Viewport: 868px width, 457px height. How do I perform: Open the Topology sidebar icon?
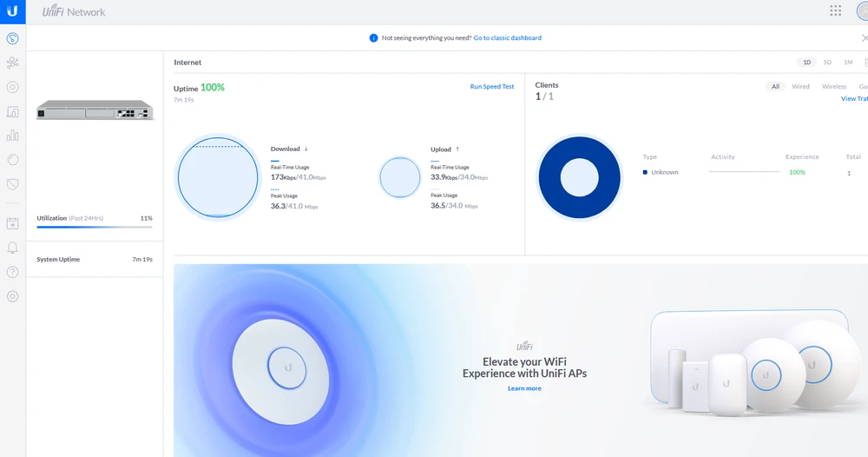[12, 63]
